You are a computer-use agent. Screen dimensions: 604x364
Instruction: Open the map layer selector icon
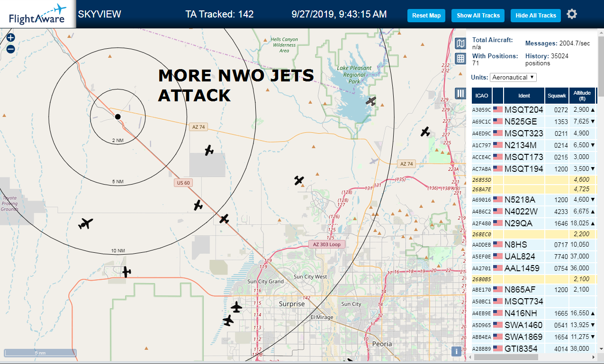pos(460,44)
